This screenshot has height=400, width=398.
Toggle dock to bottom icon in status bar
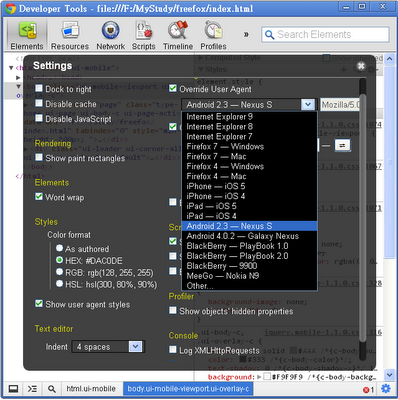(x=13, y=389)
